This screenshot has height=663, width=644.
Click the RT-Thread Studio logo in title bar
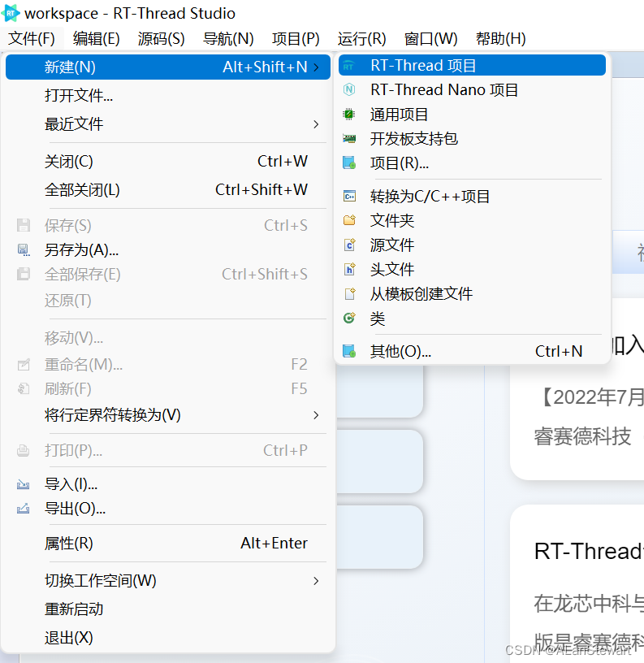pos(11,13)
